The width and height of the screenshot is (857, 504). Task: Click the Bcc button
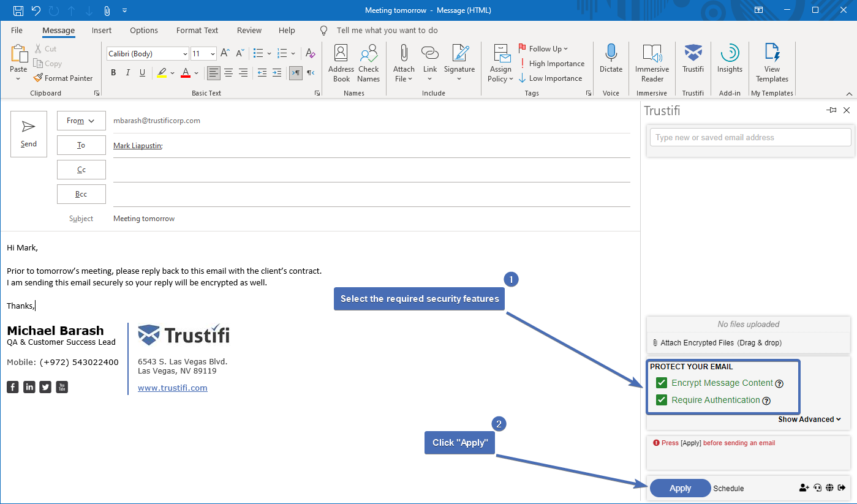coord(81,194)
